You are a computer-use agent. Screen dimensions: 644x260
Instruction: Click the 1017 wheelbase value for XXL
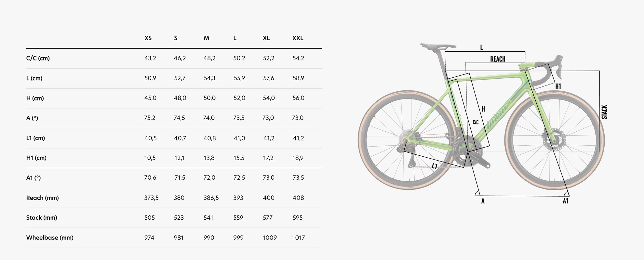click(x=299, y=238)
